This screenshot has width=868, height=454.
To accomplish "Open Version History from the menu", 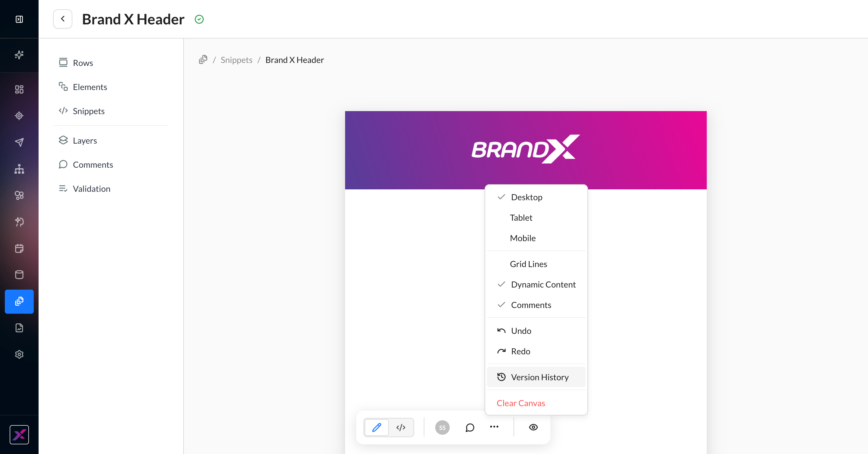I will 536,377.
